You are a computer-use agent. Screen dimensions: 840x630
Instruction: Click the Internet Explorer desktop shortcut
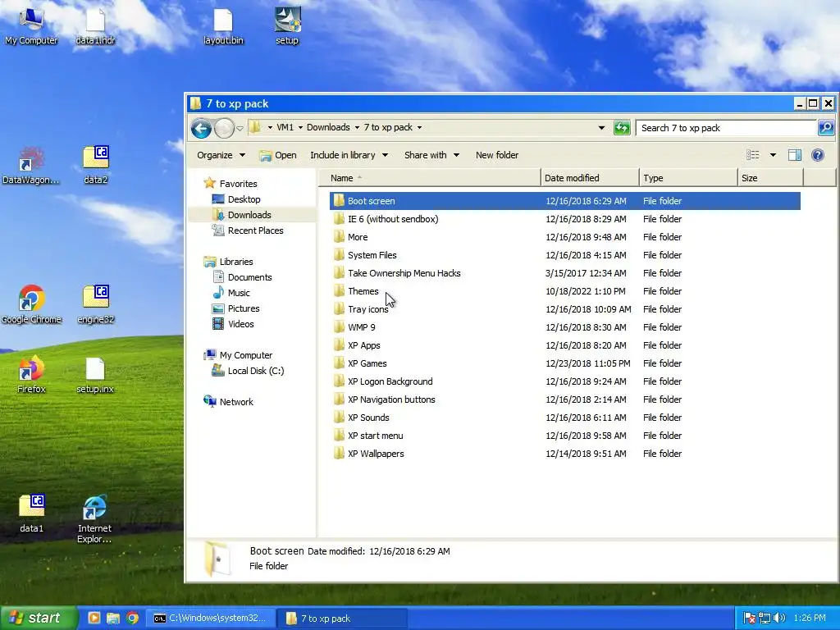pyautogui.click(x=95, y=518)
